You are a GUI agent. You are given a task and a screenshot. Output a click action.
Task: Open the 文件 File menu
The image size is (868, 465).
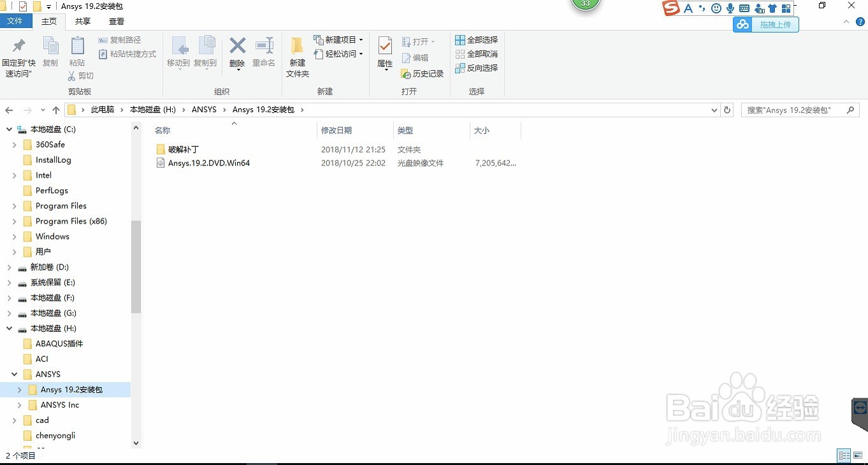coord(15,21)
